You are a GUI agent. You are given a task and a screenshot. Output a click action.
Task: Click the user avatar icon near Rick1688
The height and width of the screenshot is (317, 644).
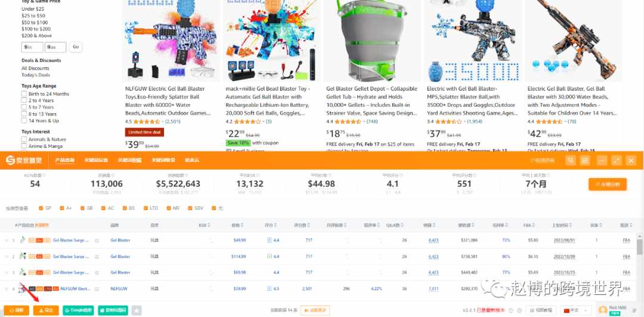pyautogui.click(x=603, y=310)
